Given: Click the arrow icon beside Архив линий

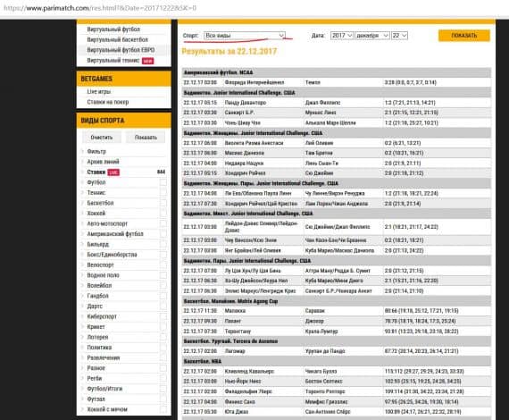Looking at the screenshot, I should coord(82,162).
